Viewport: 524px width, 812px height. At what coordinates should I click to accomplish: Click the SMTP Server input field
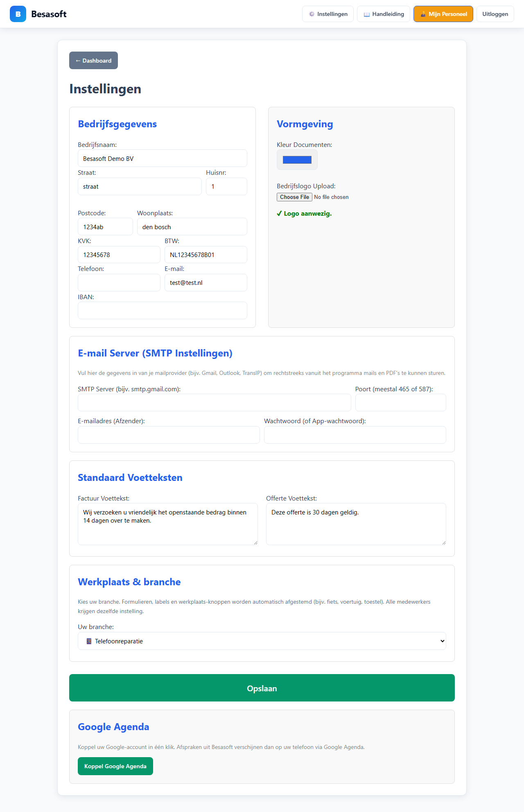[215, 403]
